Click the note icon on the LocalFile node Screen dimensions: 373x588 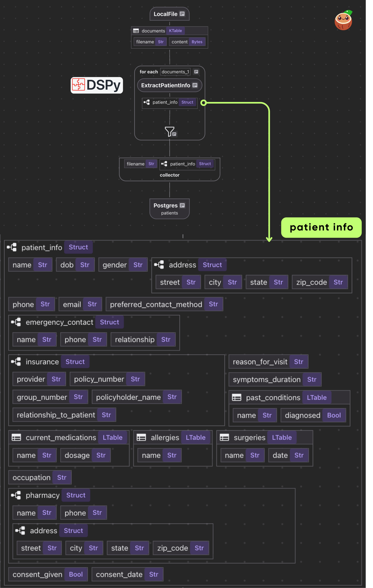[182, 14]
